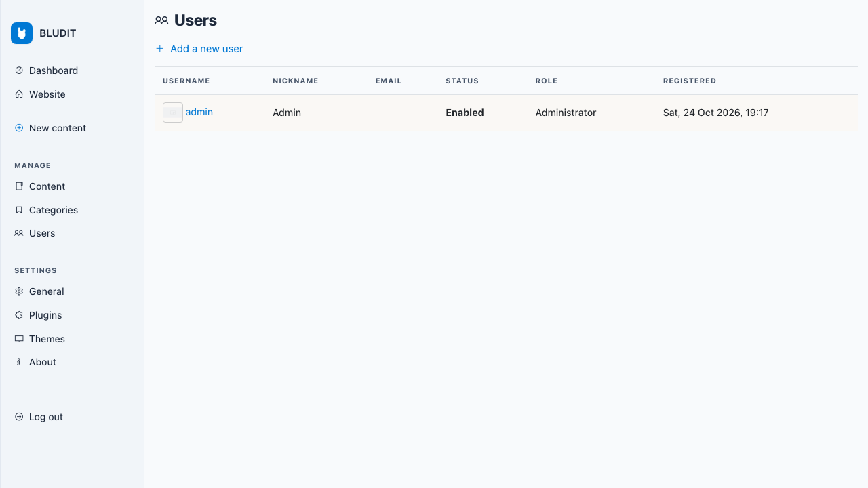Click the New content plus icon
The height and width of the screenshot is (488, 868).
click(x=19, y=128)
